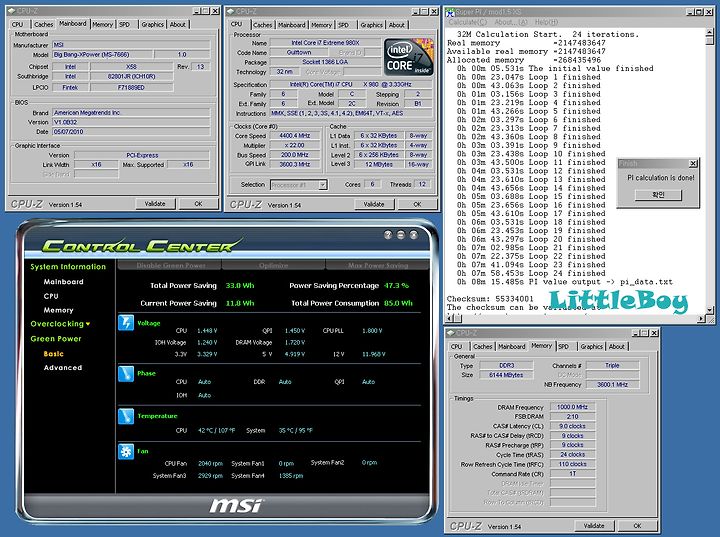
Task: Click the CPU Fan 2040 rpm reading
Action: [210, 464]
